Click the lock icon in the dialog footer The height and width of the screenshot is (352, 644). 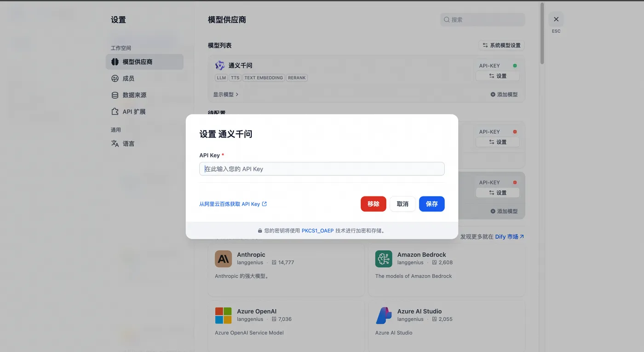pos(260,231)
